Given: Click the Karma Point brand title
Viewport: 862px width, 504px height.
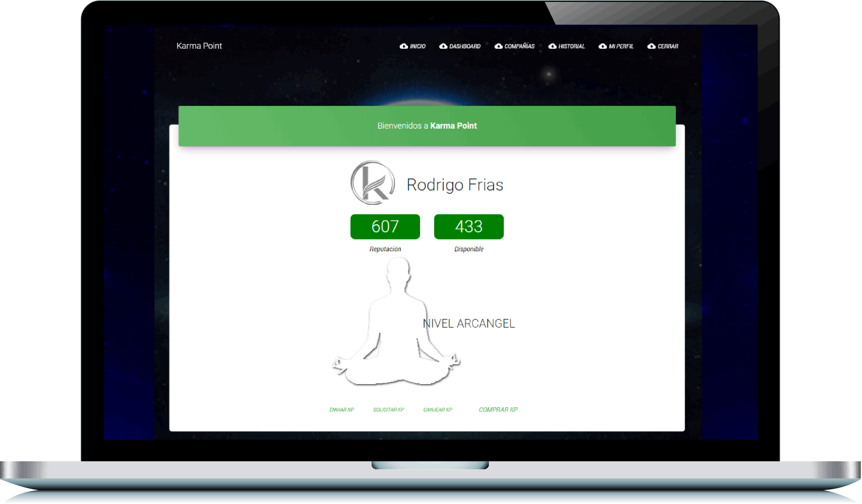Looking at the screenshot, I should (199, 46).
